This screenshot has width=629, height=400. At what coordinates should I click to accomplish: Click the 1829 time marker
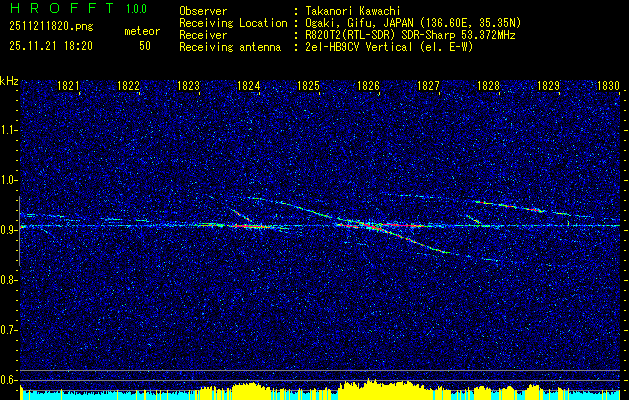(x=549, y=86)
